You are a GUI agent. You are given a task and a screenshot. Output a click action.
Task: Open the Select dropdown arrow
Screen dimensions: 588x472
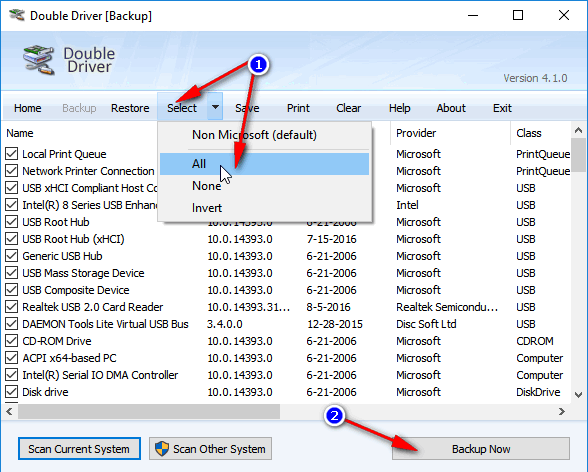pyautogui.click(x=215, y=107)
